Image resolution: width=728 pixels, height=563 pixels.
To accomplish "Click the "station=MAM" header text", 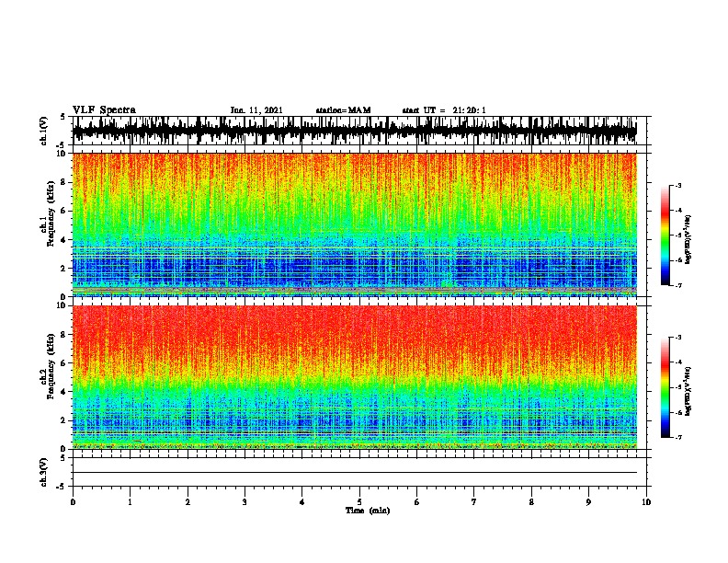I will tap(343, 110).
